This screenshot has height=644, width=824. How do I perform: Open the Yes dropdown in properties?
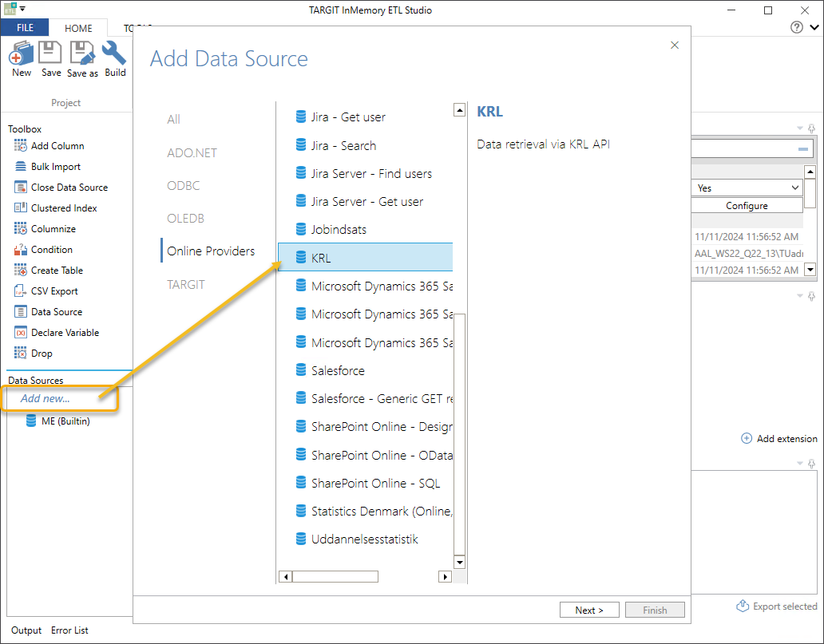pyautogui.click(x=747, y=188)
